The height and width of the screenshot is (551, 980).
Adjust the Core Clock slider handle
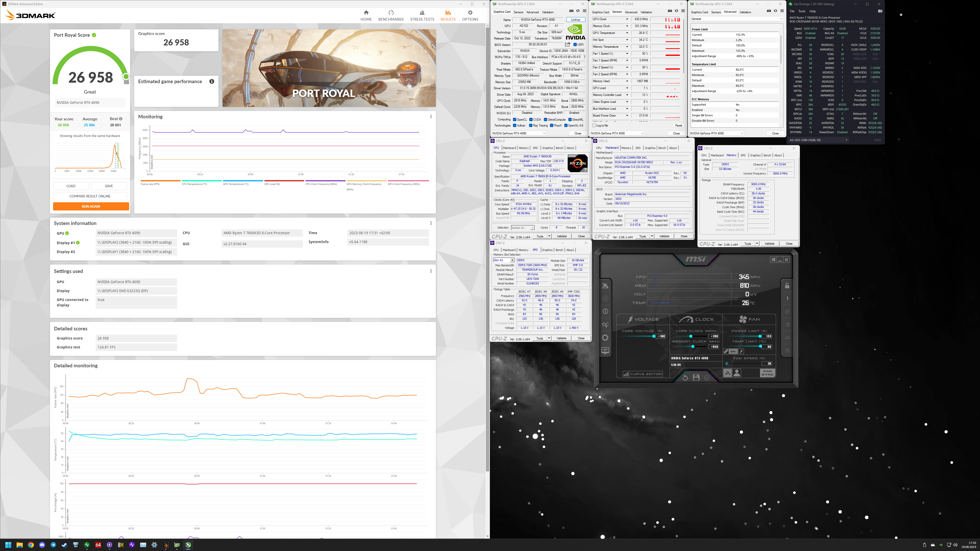click(x=691, y=336)
